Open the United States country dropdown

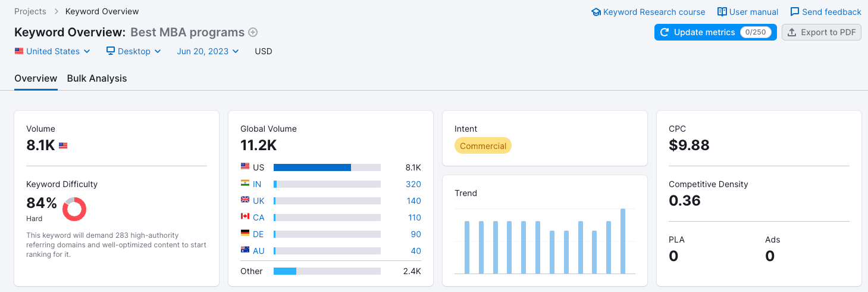[52, 51]
